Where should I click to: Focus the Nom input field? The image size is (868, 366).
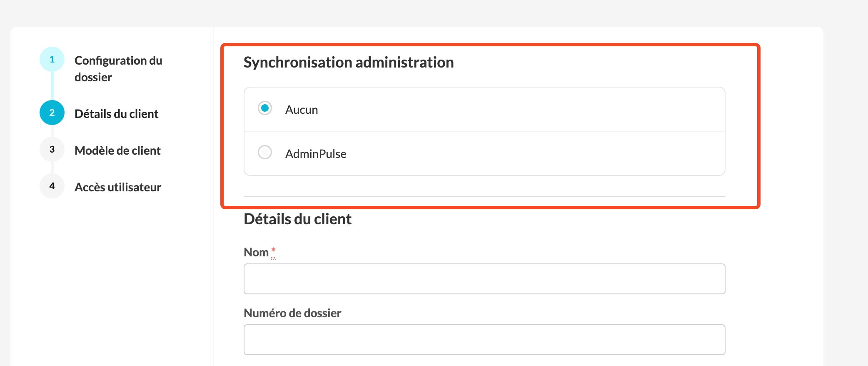(484, 279)
